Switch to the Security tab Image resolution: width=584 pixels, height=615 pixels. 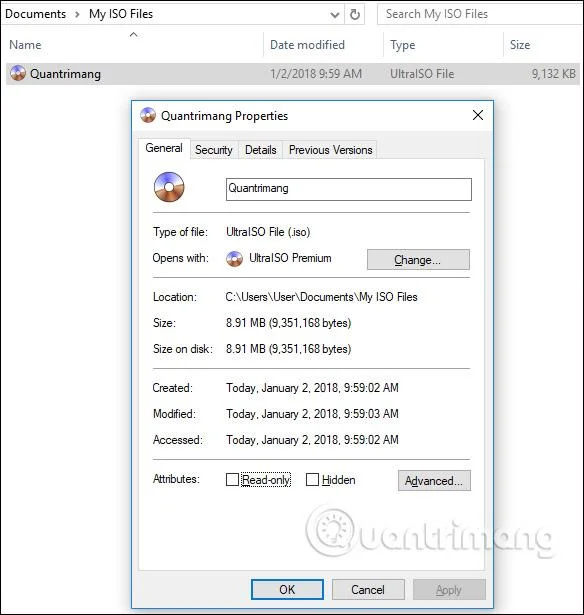tap(214, 150)
